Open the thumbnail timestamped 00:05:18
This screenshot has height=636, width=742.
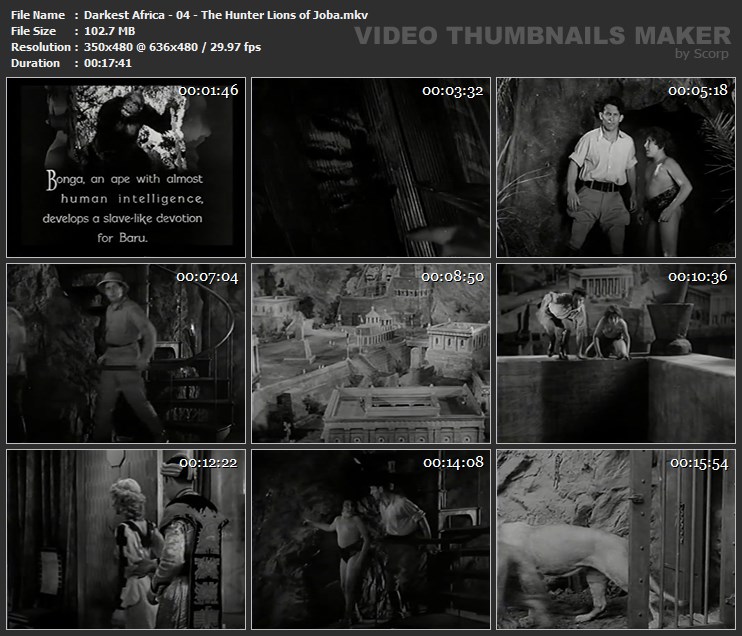tap(616, 168)
